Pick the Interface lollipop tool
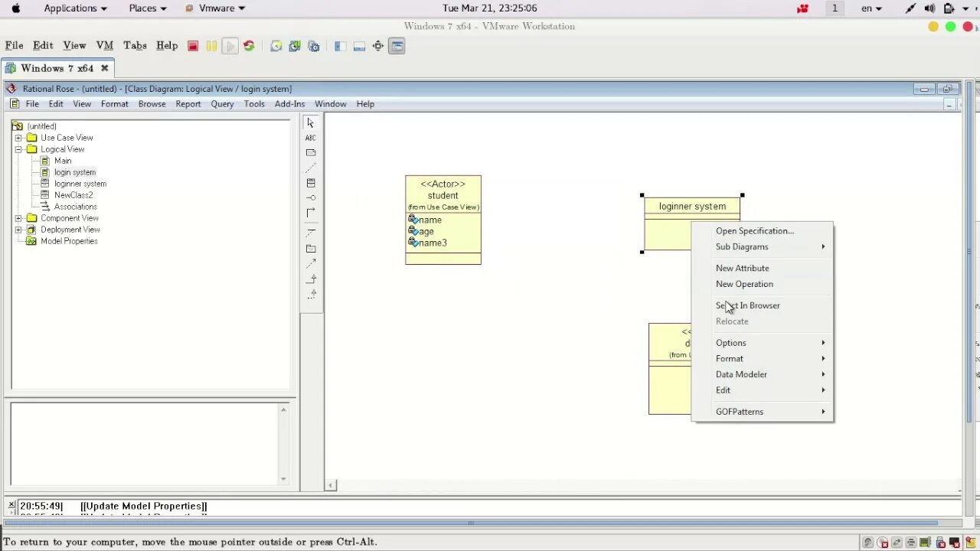Viewport: 980px width, 551px height. point(310,197)
